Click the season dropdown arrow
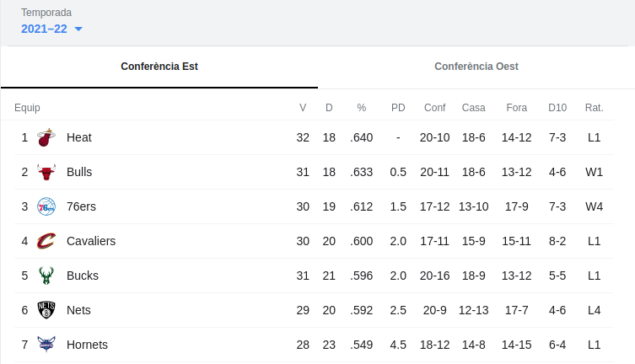Screen dimensions: 635x364 pos(78,29)
